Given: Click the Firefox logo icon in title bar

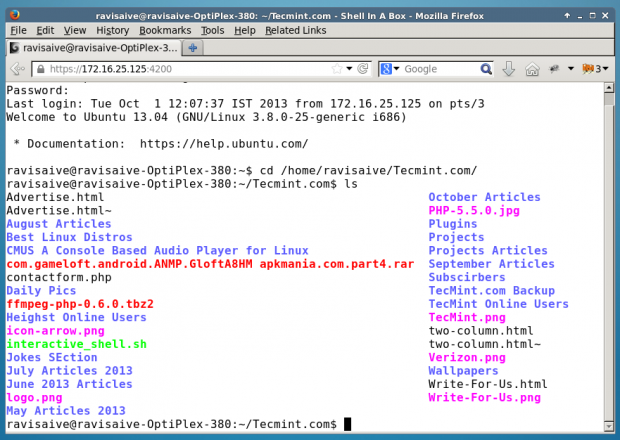Looking at the screenshot, I should 15,15.
